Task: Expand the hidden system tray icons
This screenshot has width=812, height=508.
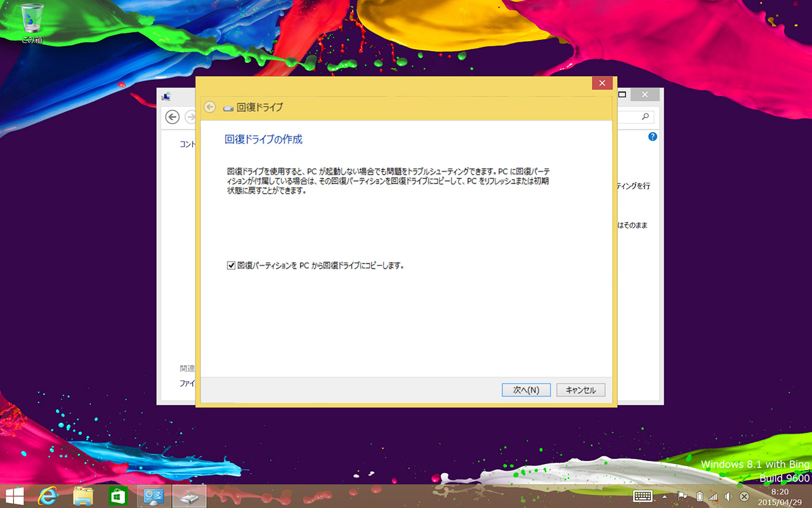Action: point(665,496)
